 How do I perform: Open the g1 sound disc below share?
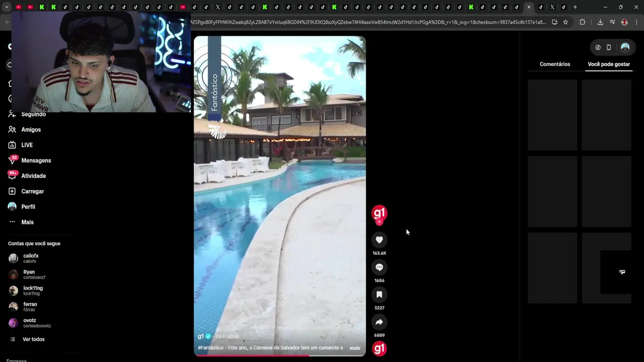tap(379, 348)
